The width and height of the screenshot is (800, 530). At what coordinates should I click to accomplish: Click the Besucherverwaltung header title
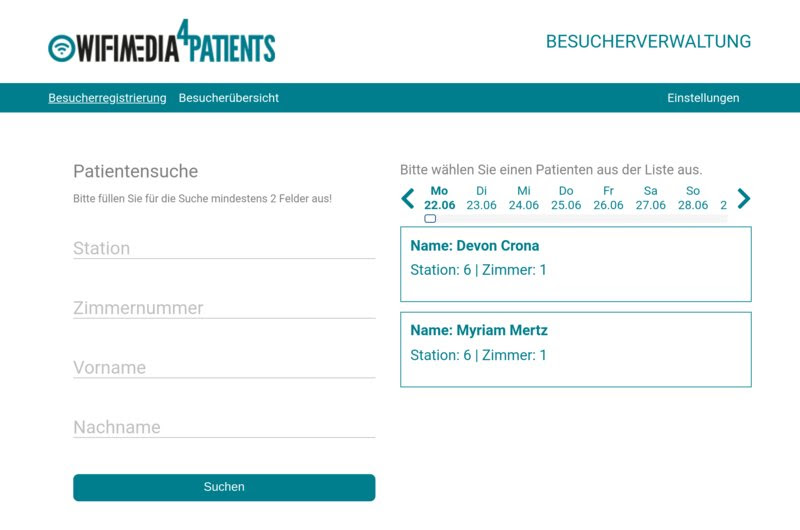coord(648,41)
